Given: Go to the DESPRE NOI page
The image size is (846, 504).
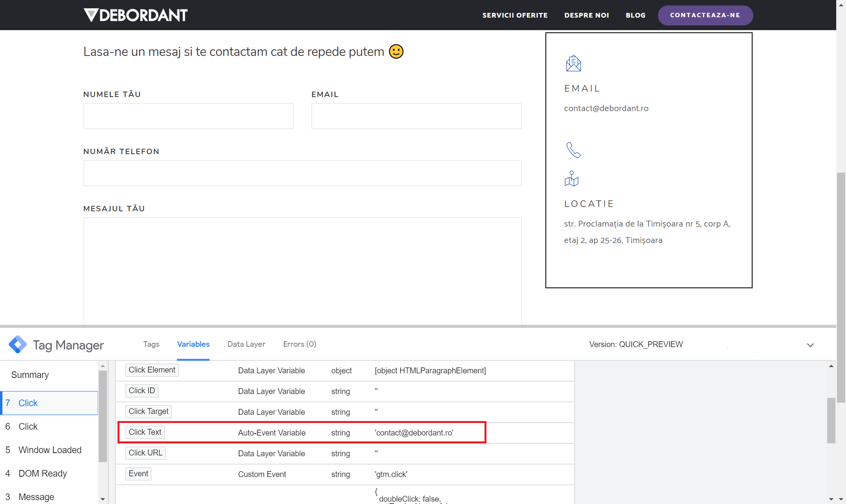Looking at the screenshot, I should point(586,15).
